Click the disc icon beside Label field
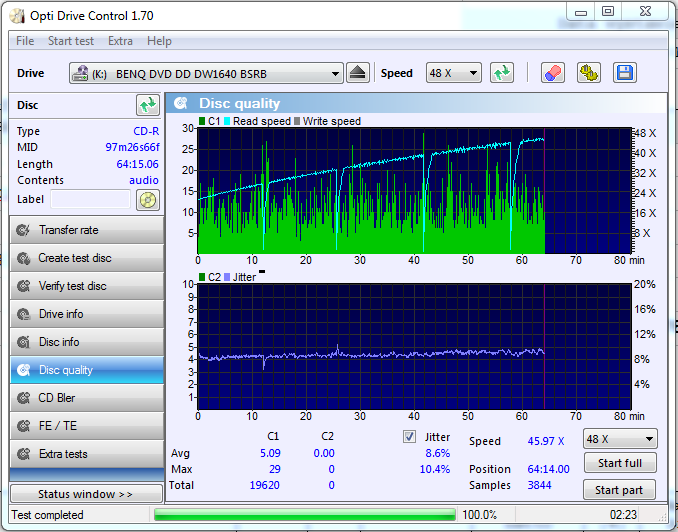The image size is (678, 532). coord(148,200)
